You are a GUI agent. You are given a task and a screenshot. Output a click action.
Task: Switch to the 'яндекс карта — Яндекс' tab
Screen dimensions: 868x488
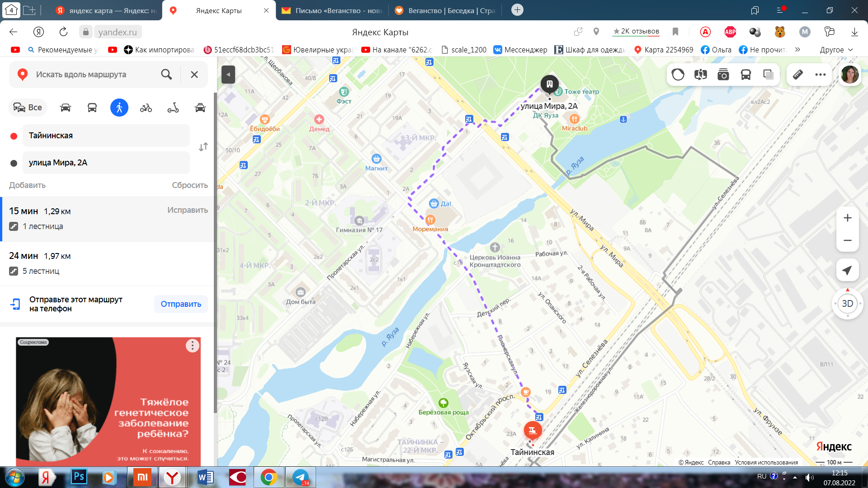click(106, 10)
